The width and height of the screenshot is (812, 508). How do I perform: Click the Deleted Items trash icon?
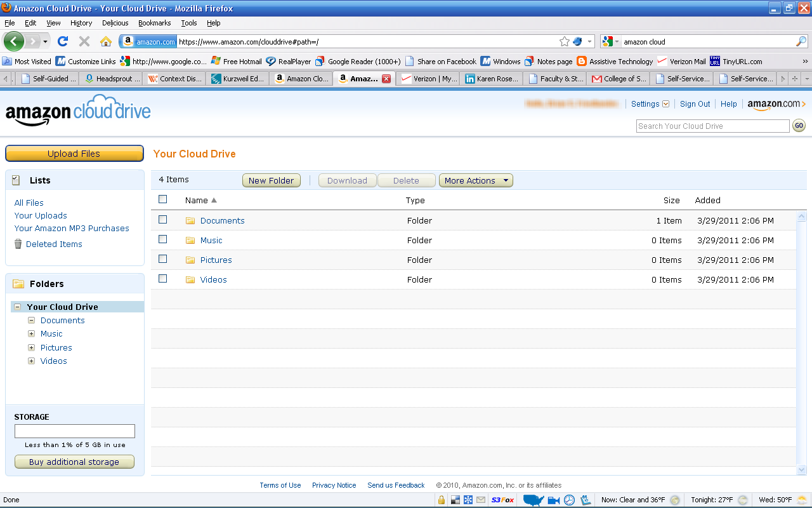click(x=17, y=244)
